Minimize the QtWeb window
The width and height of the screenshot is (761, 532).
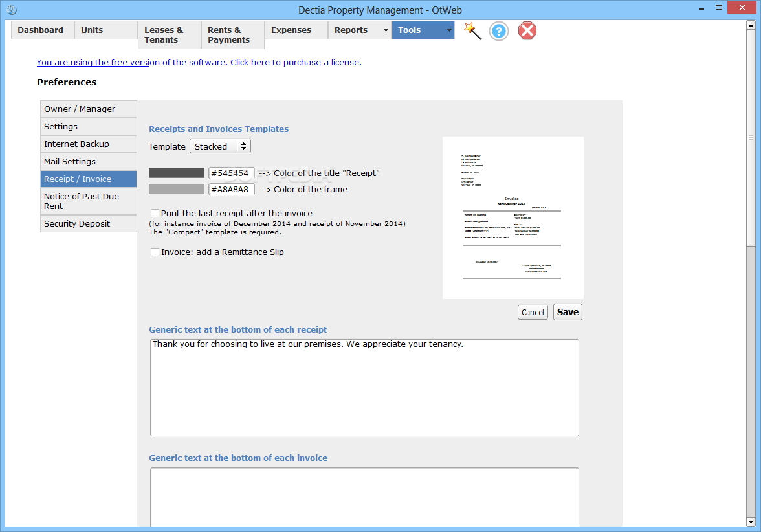point(701,8)
